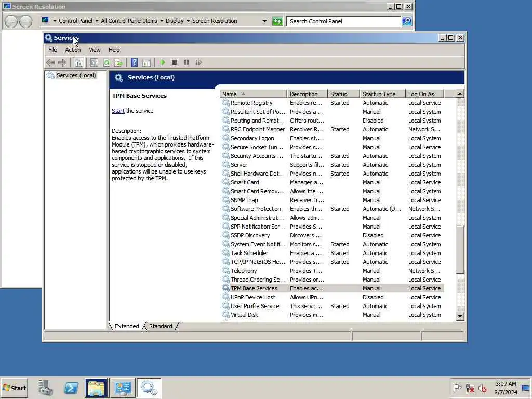
Task: Click the services list vertical scrollbar thumb
Action: tap(460, 249)
